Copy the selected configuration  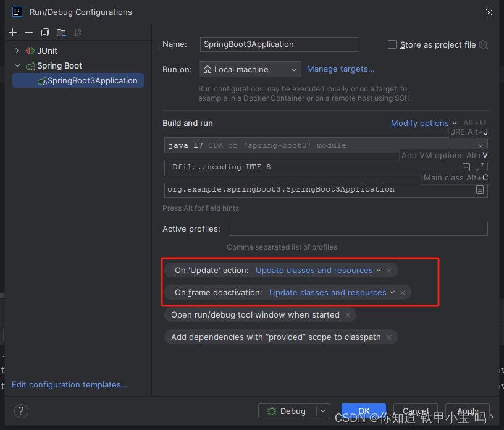tap(45, 33)
